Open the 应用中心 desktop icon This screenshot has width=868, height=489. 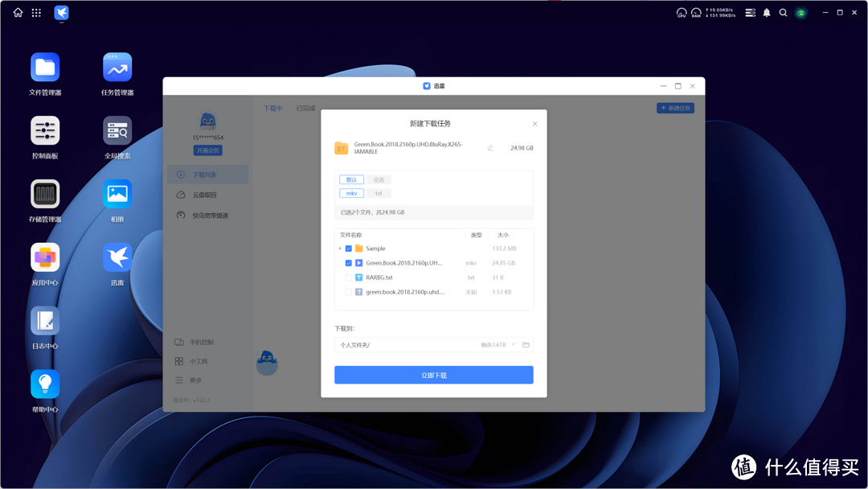(x=45, y=257)
